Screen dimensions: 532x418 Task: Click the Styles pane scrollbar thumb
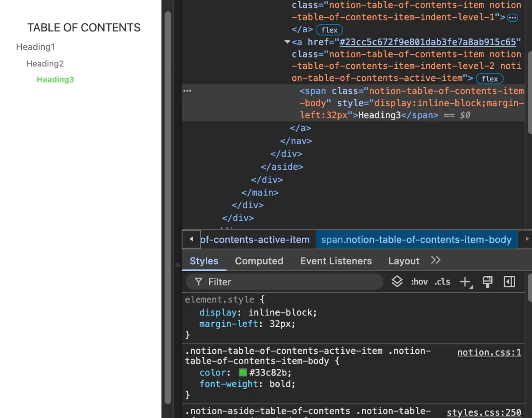click(530, 288)
